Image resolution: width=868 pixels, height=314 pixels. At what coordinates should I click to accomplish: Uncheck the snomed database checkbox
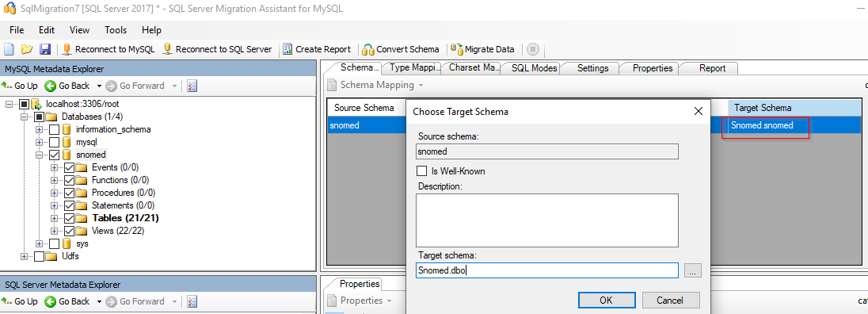[54, 155]
